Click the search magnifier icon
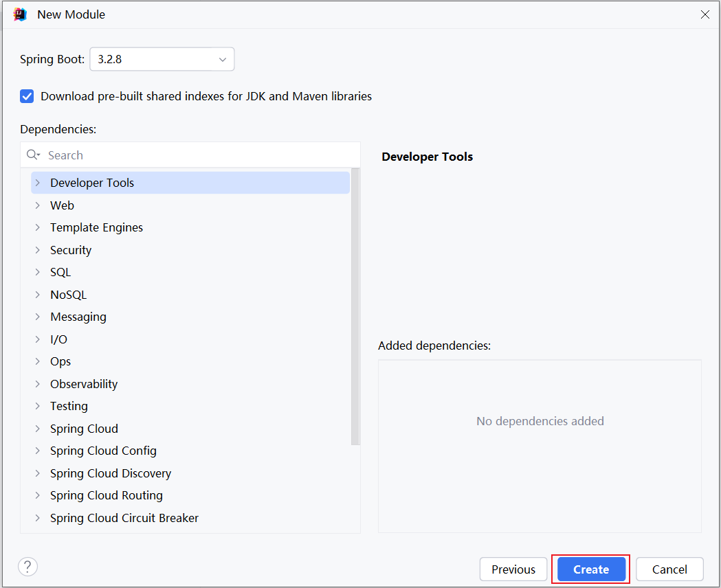The image size is (721, 588). point(32,155)
